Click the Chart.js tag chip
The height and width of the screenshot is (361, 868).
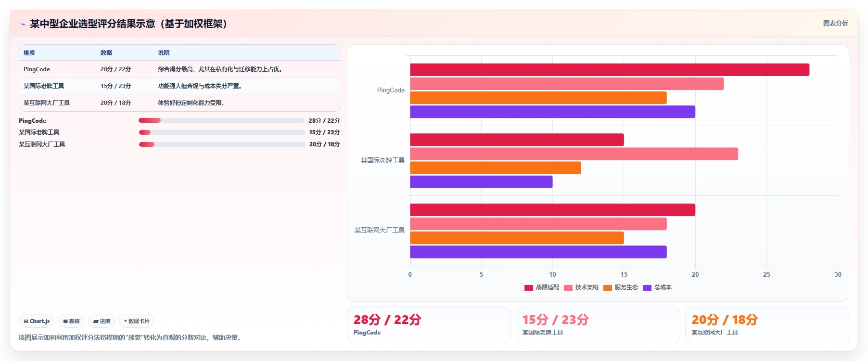(x=37, y=321)
